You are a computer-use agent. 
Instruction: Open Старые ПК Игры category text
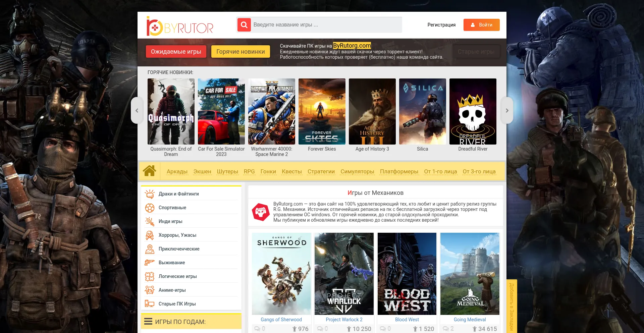pos(177,304)
